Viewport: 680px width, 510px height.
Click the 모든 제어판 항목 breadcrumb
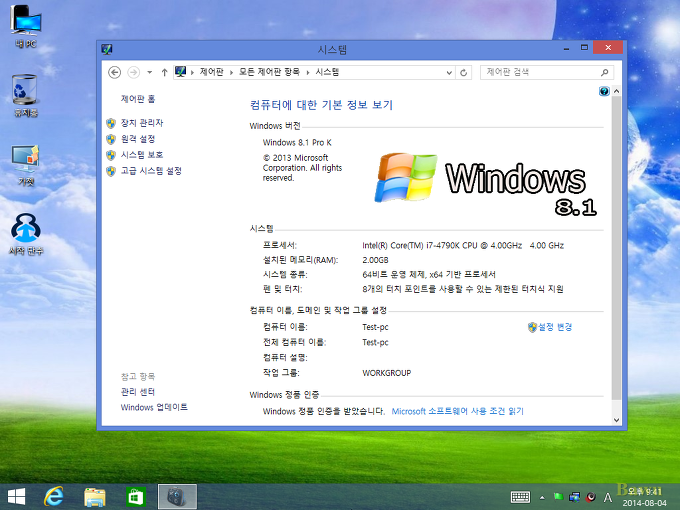(269, 72)
